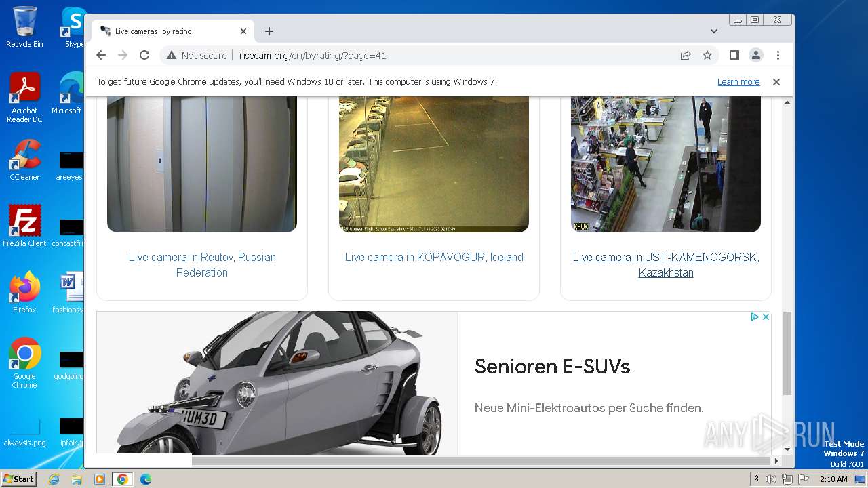Open the Action Center flag icon
The width and height of the screenshot is (868, 488).
(x=804, y=479)
